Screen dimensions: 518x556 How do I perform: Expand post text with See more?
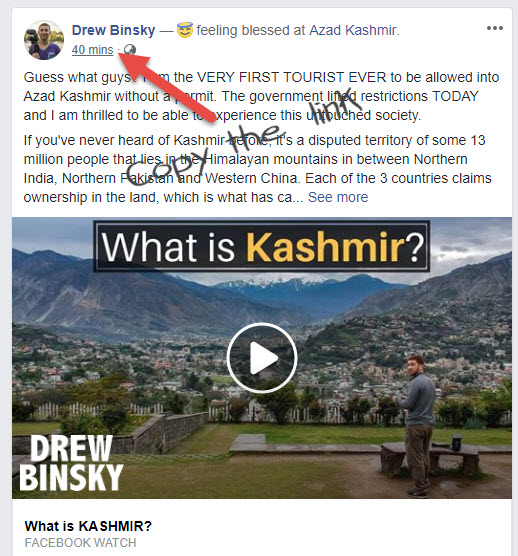pyautogui.click(x=338, y=197)
